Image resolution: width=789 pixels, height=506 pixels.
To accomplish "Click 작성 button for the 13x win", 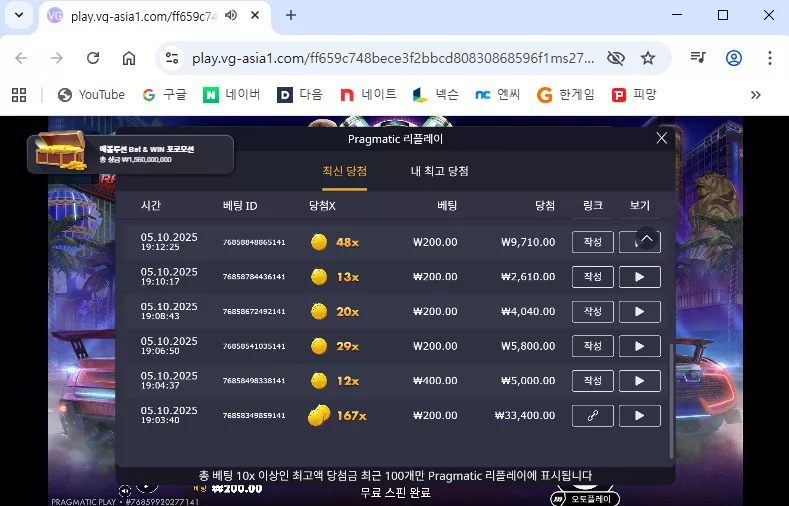I will [593, 277].
